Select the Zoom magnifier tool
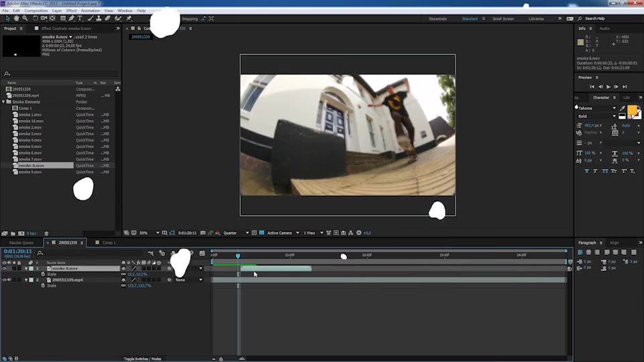Image resolution: width=644 pixels, height=362 pixels. [x=25, y=19]
